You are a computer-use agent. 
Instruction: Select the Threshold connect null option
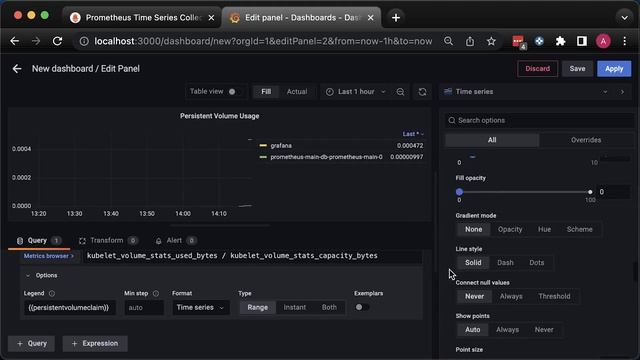click(x=554, y=296)
